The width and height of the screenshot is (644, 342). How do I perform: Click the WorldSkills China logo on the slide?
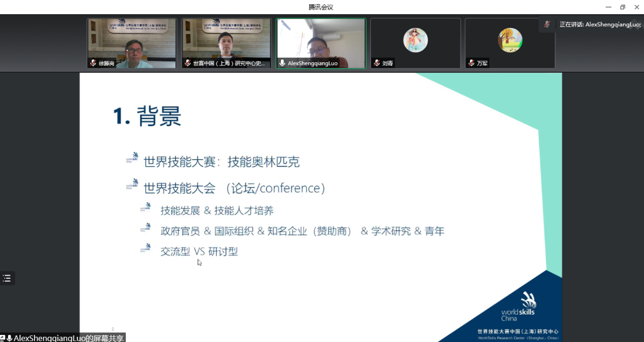[518, 306]
